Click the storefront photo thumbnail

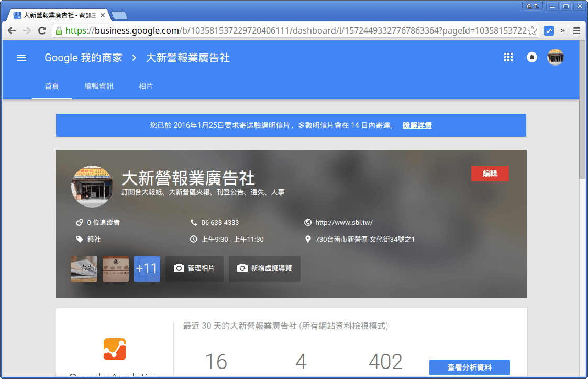coord(92,187)
